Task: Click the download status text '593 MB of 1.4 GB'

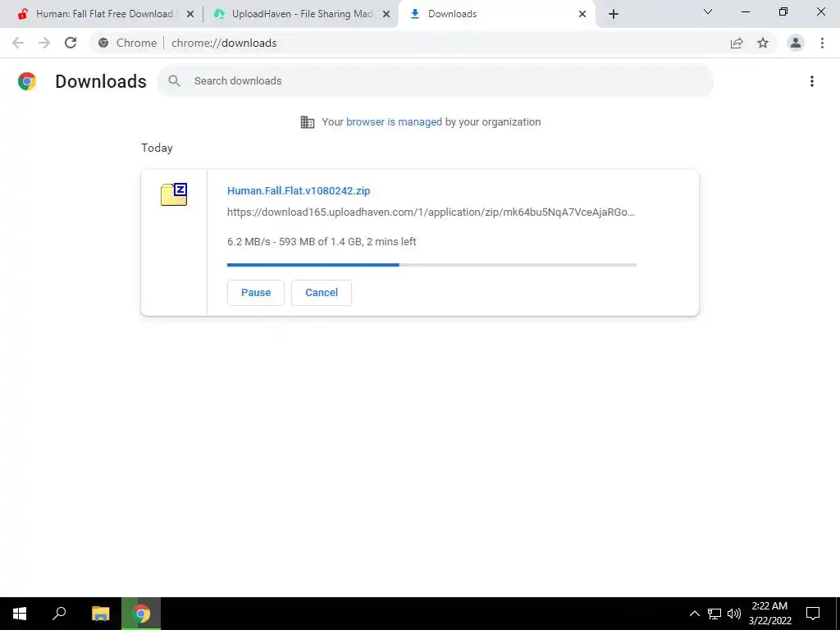Action: [x=321, y=242]
